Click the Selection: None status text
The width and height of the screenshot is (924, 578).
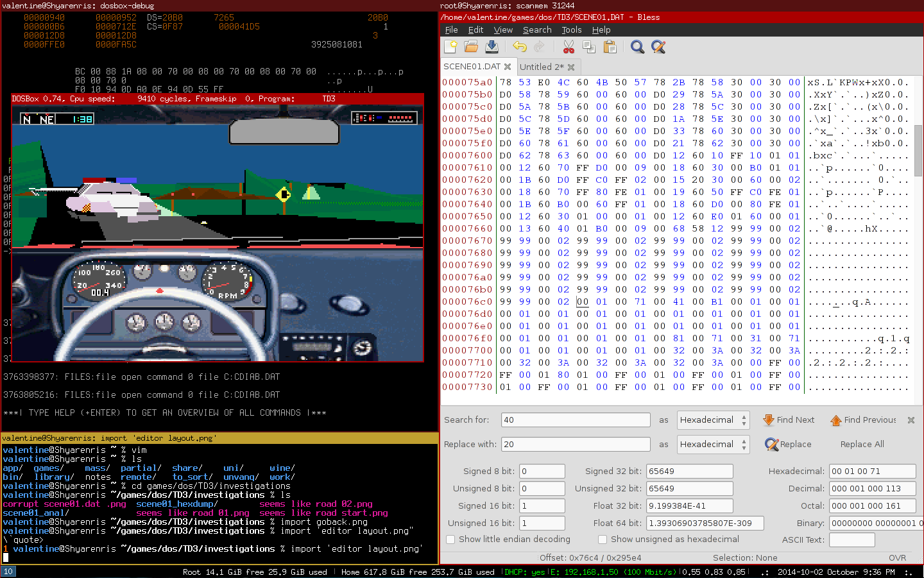[745, 558]
